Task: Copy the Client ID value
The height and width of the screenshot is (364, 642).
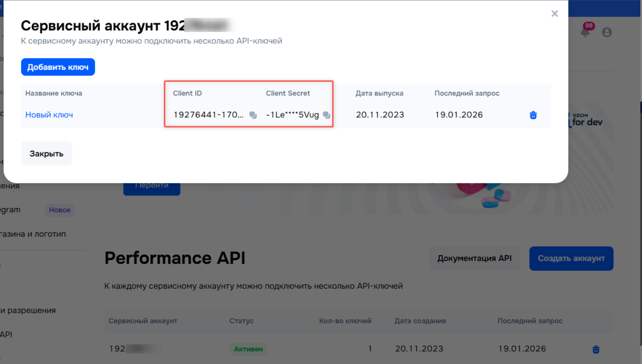Action: pos(253,115)
